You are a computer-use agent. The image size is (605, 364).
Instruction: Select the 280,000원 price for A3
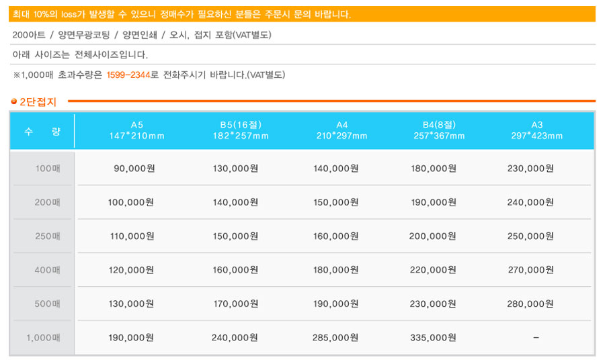pyautogui.click(x=530, y=304)
